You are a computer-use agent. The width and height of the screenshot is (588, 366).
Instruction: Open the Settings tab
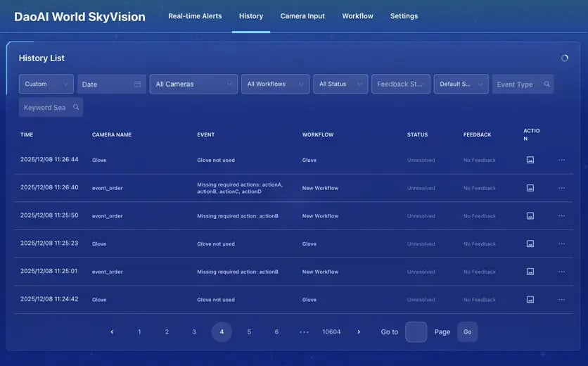click(x=404, y=16)
